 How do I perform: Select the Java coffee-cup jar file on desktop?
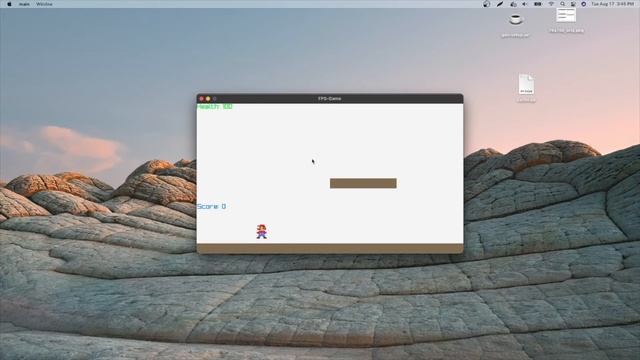tap(515, 20)
